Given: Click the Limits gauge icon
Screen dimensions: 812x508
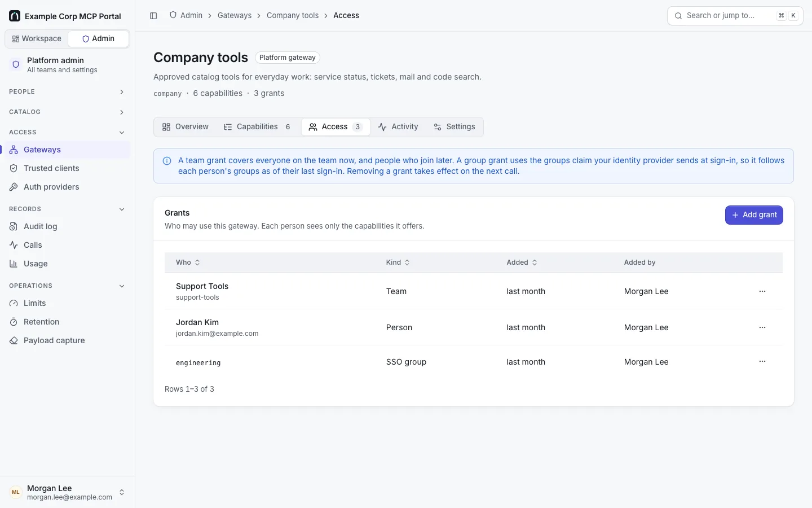Looking at the screenshot, I should coord(14,303).
